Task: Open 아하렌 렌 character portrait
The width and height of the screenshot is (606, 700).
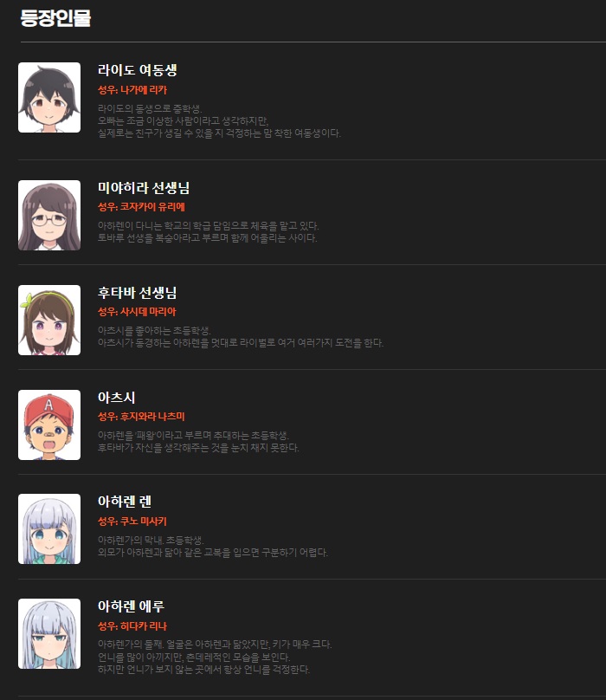Action: [49, 529]
